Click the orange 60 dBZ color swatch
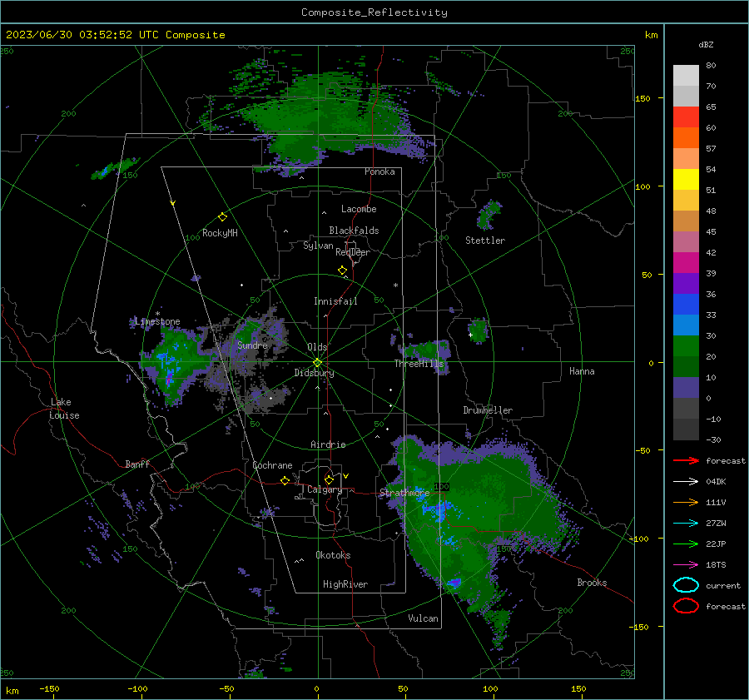This screenshot has height=700, width=749. coord(686,137)
